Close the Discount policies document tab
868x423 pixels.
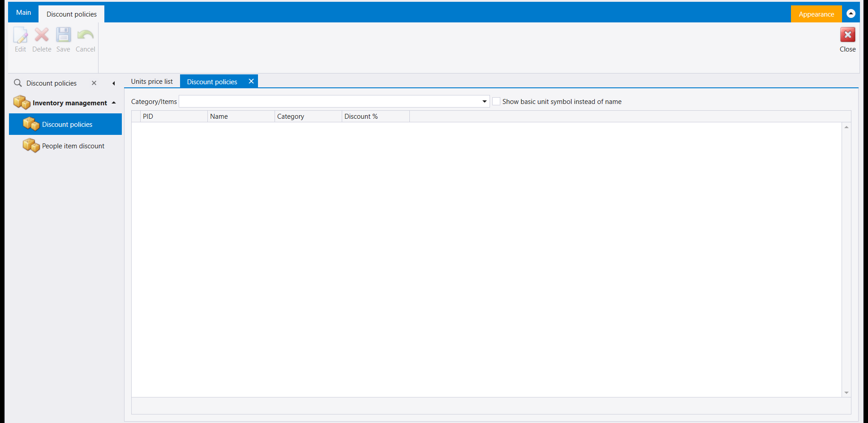tap(251, 81)
